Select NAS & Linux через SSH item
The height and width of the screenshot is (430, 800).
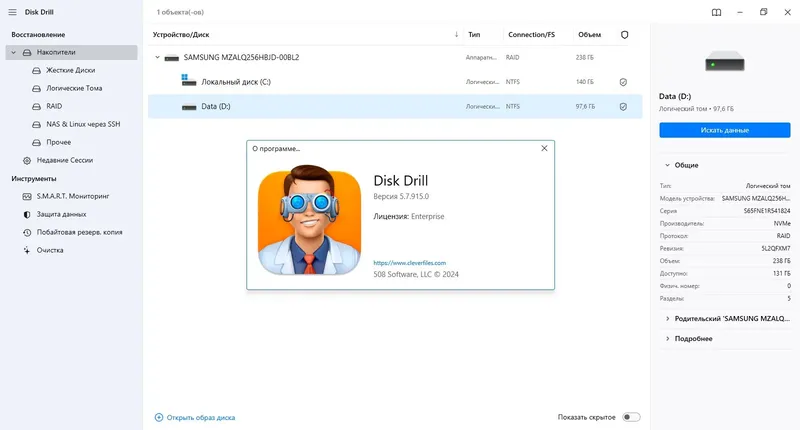click(83, 124)
